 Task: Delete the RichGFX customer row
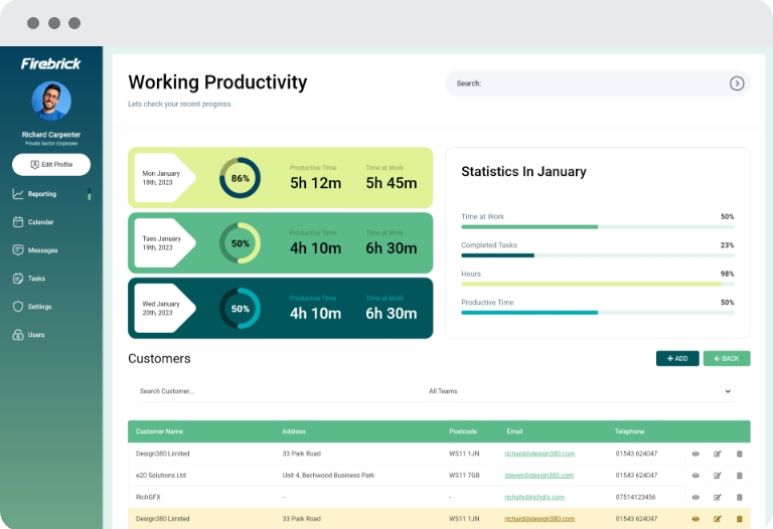[740, 497]
